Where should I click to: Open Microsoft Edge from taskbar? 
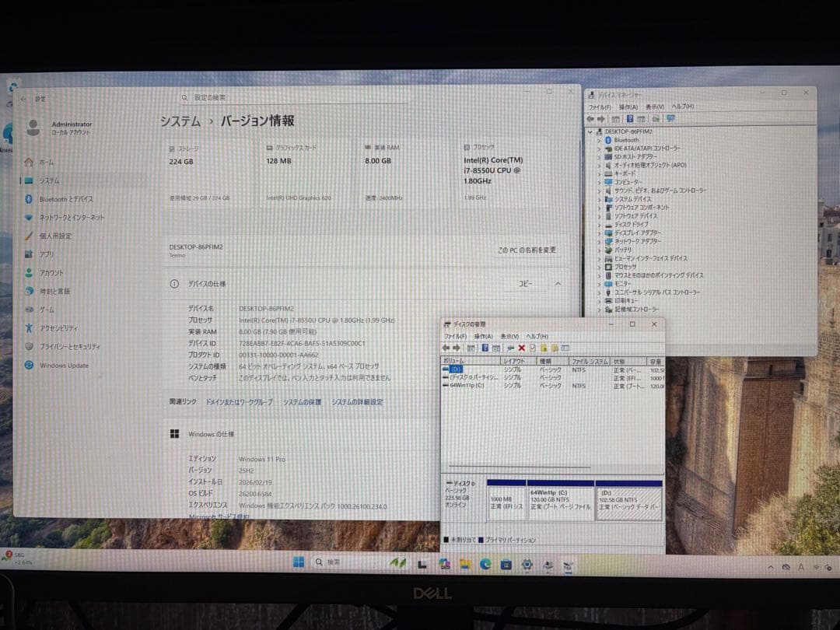tap(485, 564)
